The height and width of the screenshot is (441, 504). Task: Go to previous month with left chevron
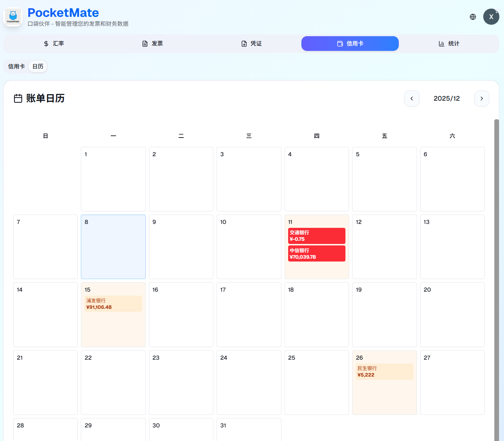click(412, 98)
